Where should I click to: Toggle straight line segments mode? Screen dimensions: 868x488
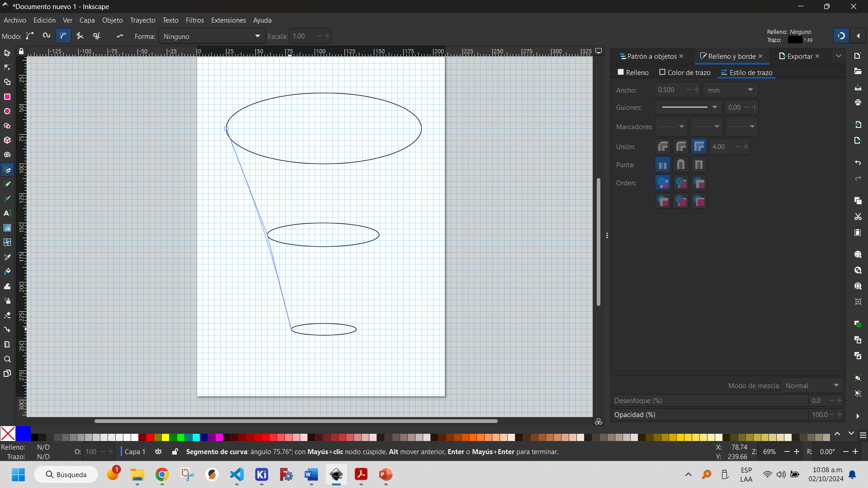(80, 36)
